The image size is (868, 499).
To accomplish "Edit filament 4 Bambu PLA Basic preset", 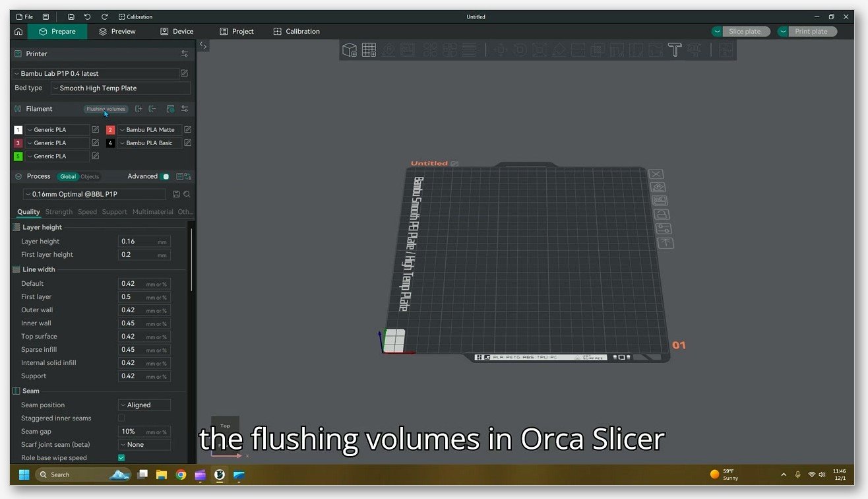I will pos(187,143).
